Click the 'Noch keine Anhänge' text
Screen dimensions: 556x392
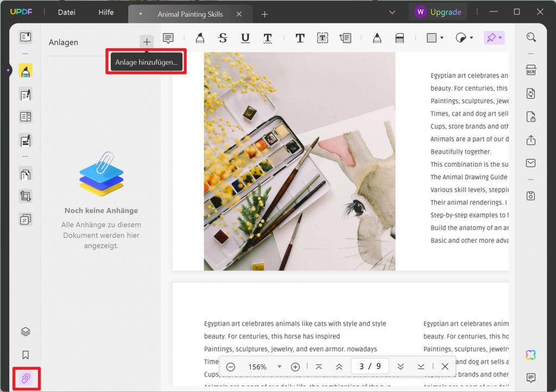[101, 211]
